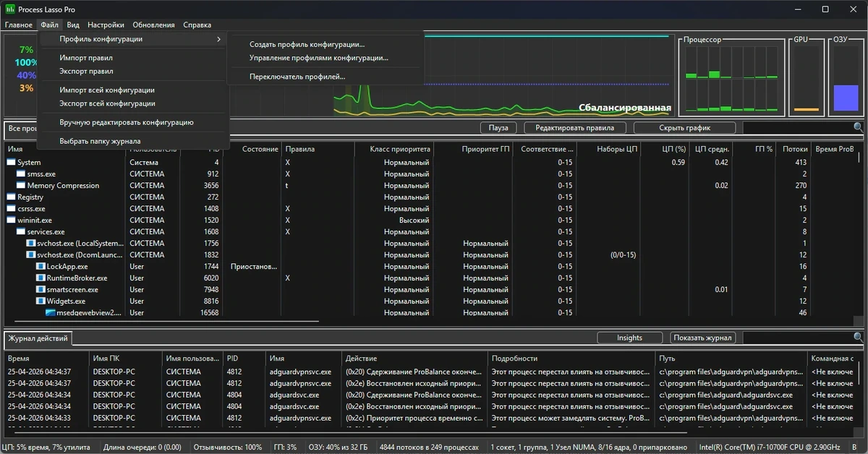Focus the action log search field
This screenshot has width=868, height=454.
point(797,338)
